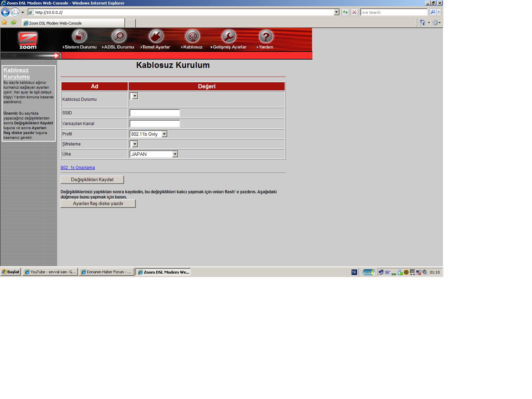
Task: Click the TR language indicator
Action: coord(354,272)
